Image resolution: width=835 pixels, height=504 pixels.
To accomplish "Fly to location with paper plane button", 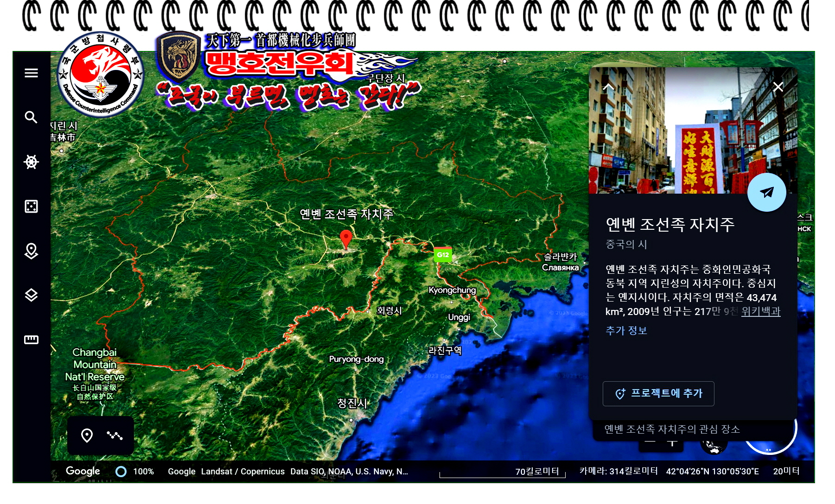I will (766, 192).
